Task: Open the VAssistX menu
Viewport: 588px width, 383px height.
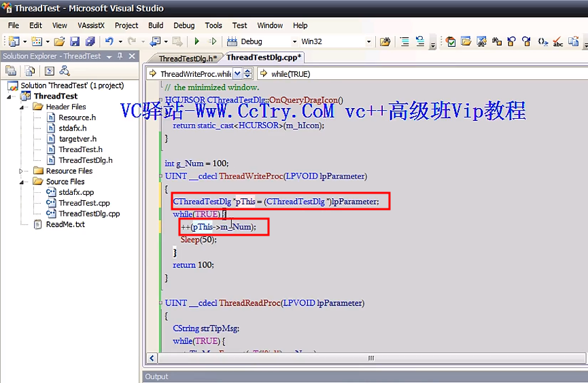Action: (x=91, y=25)
